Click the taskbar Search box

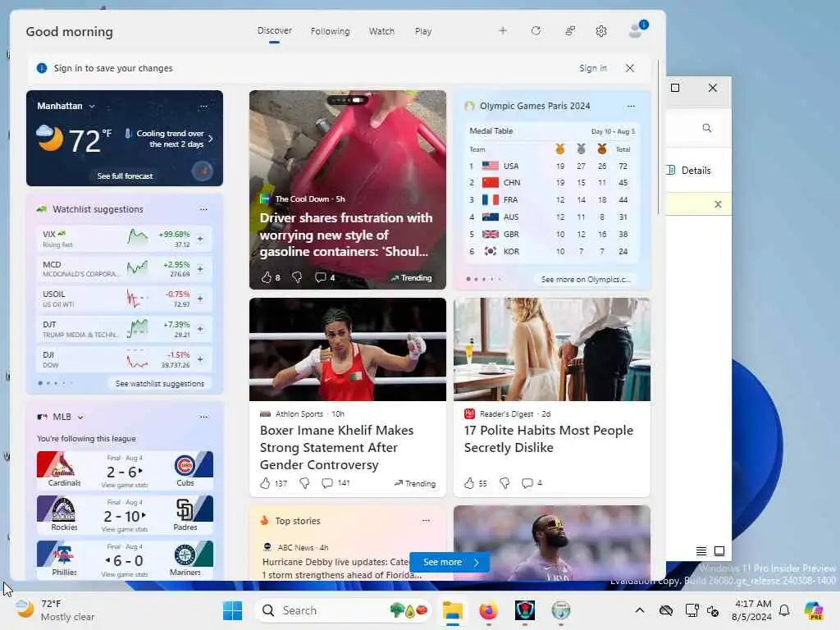(x=343, y=610)
